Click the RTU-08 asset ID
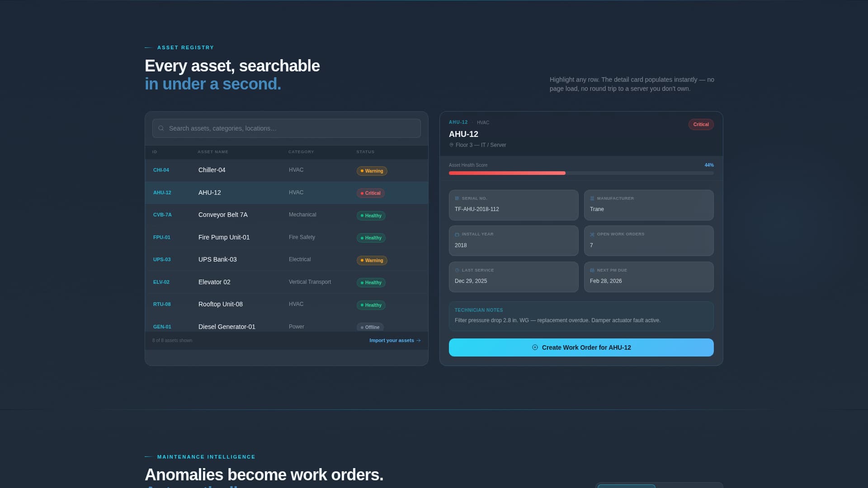The height and width of the screenshot is (488, 868). pyautogui.click(x=162, y=305)
